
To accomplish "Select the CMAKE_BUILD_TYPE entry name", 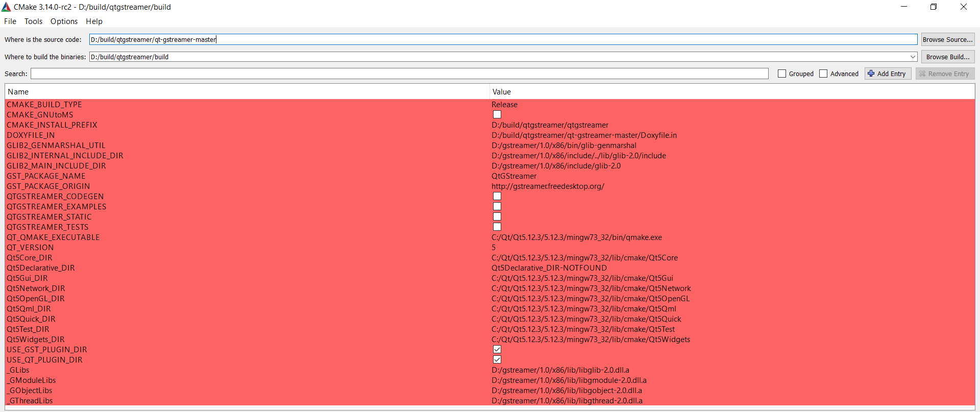I will (44, 104).
